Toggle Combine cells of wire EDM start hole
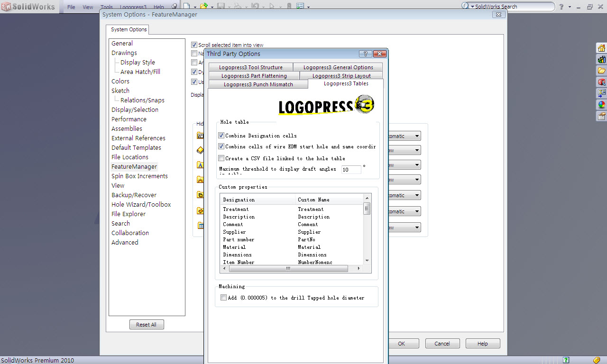The width and height of the screenshot is (607, 364). tap(221, 146)
